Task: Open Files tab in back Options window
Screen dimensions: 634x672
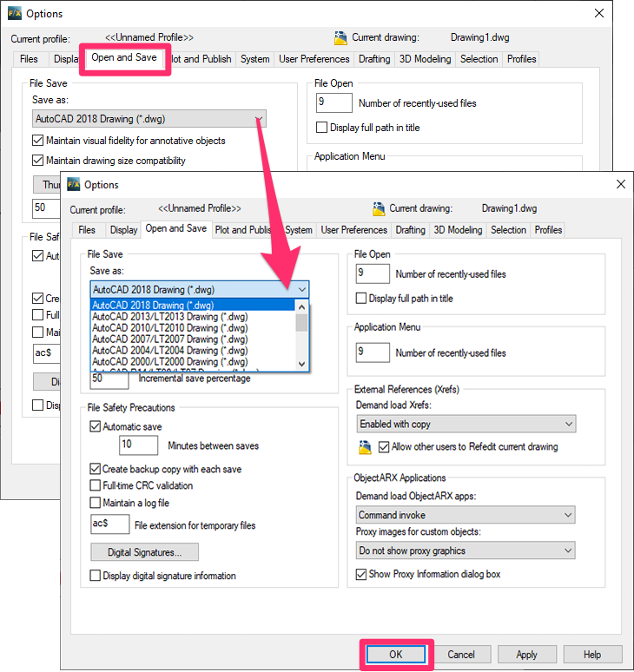Action: (x=29, y=59)
